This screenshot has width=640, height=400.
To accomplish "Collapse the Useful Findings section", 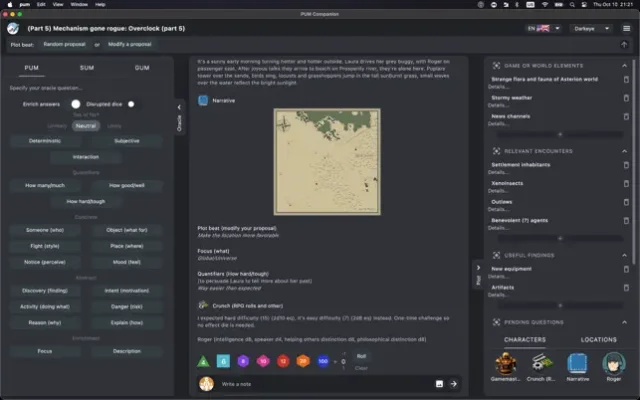I will click(624, 255).
